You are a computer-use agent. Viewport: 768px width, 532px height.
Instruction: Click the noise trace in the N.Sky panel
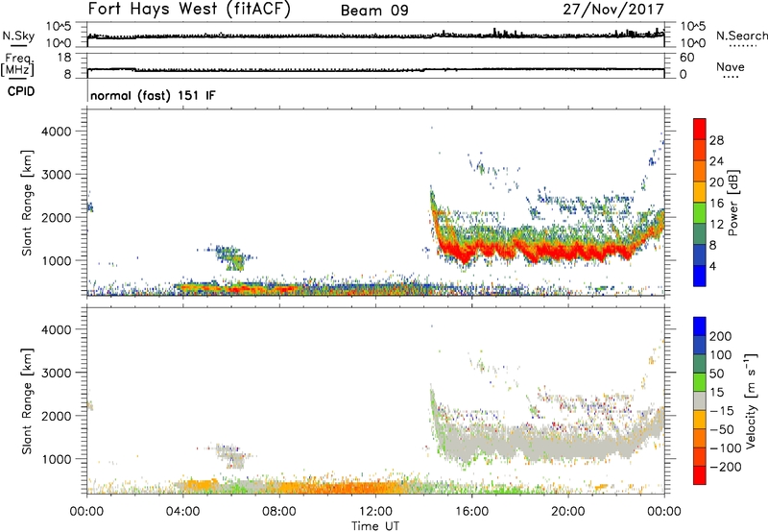click(x=375, y=36)
